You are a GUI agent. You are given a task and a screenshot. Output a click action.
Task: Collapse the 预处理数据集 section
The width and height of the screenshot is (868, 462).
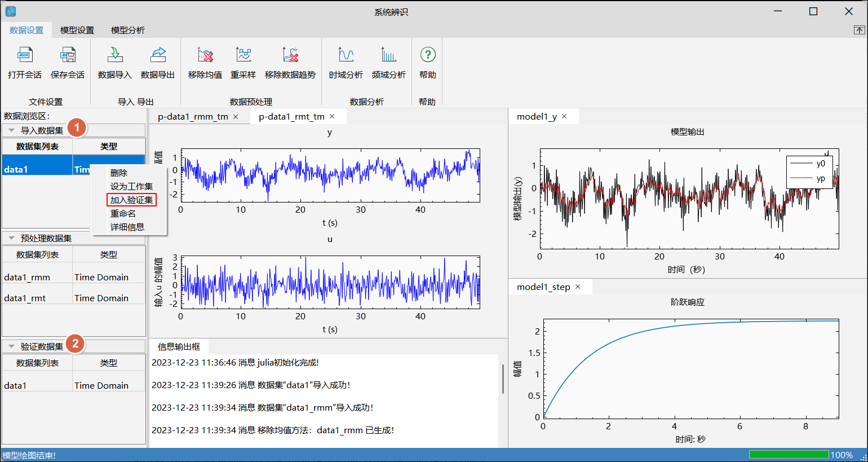tap(11, 239)
